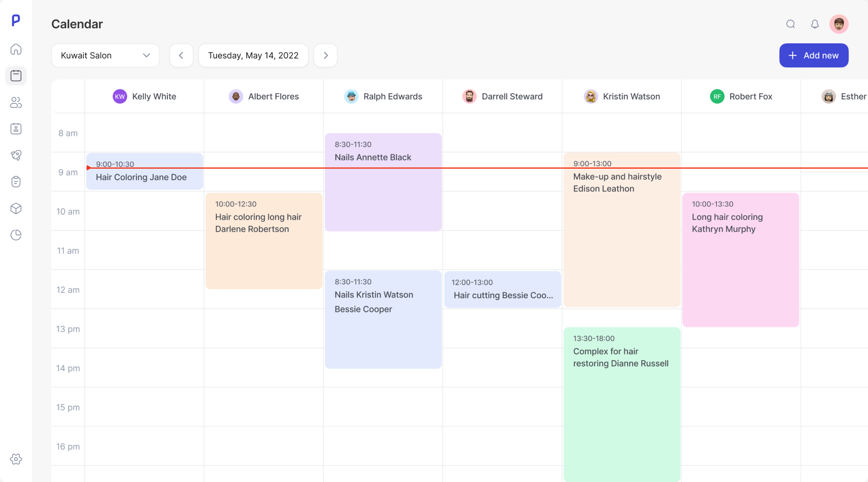Go to the previous day with left chevron
Viewport: 868px width, 482px height.
181,55
